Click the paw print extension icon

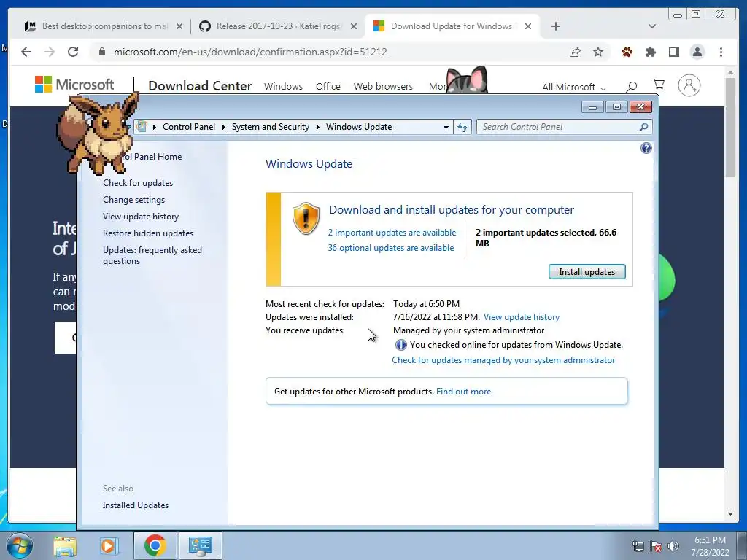pos(627,52)
